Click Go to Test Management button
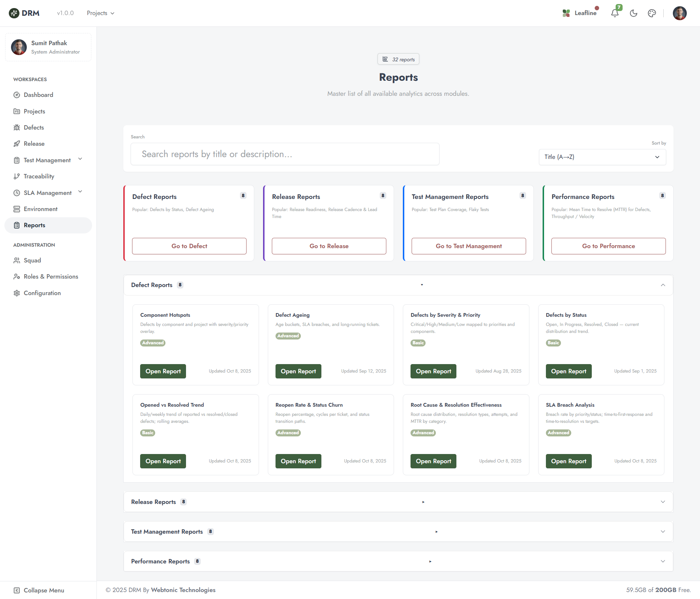 (469, 246)
